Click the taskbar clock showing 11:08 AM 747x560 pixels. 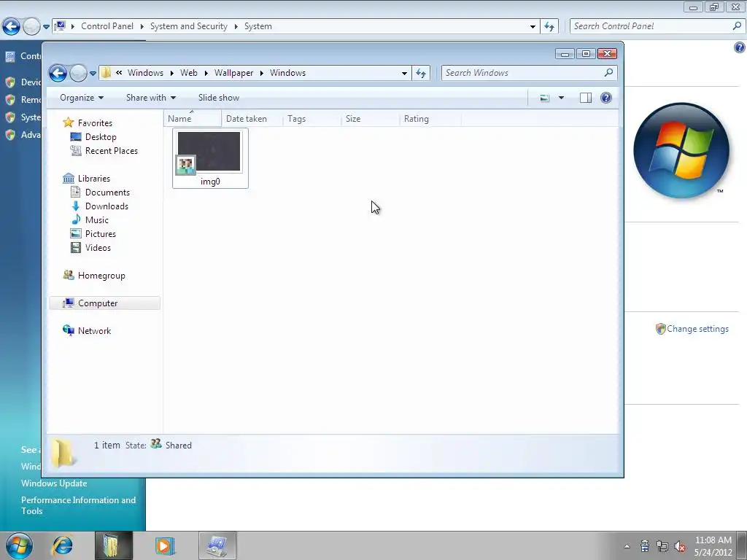(x=713, y=546)
